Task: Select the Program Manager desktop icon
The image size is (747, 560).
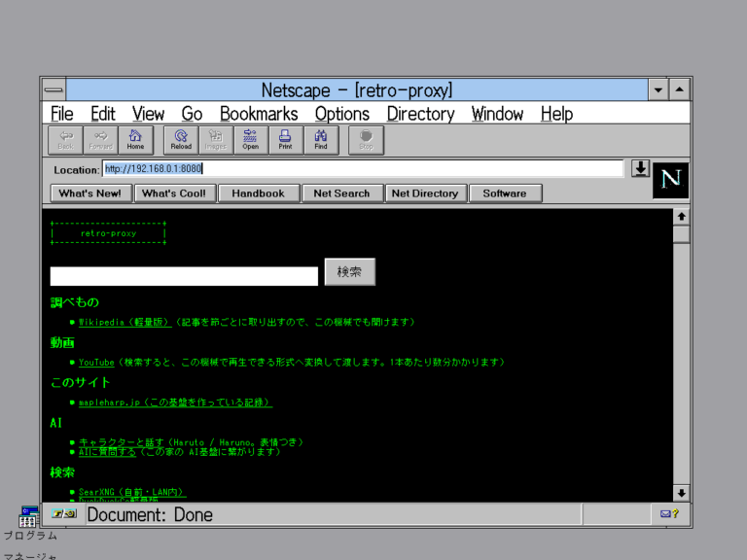Action: (x=29, y=516)
